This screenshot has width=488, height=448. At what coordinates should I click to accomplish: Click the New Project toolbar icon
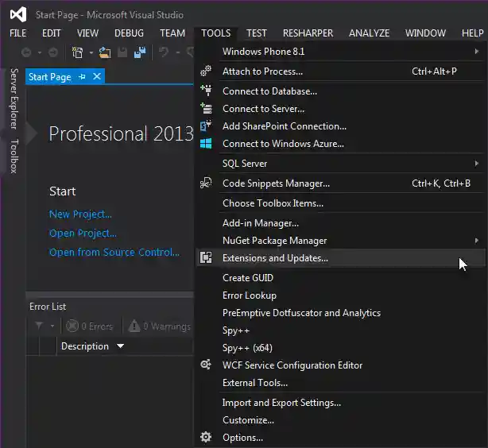pos(78,52)
